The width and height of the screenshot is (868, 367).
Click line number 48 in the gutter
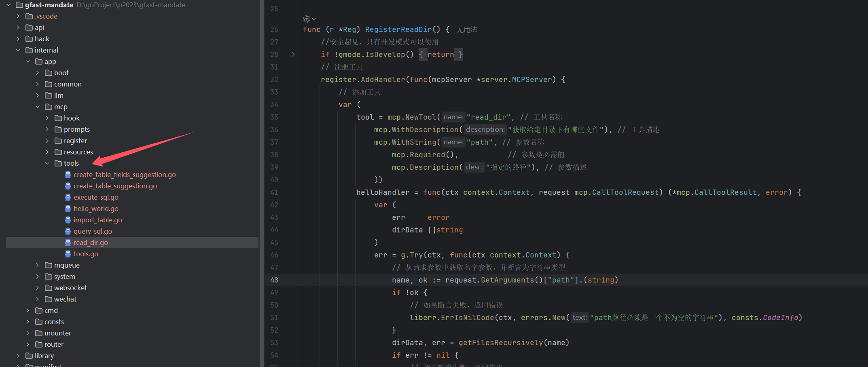coord(274,280)
